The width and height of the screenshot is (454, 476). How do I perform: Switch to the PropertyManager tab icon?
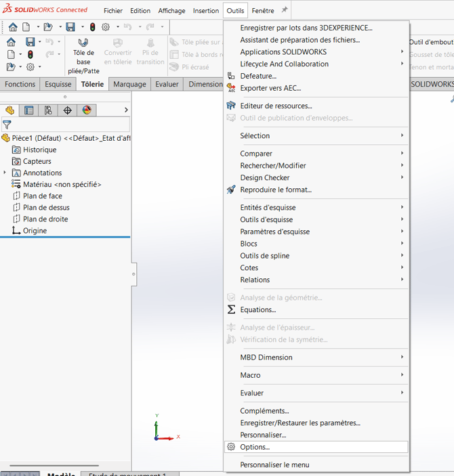pyautogui.click(x=29, y=110)
